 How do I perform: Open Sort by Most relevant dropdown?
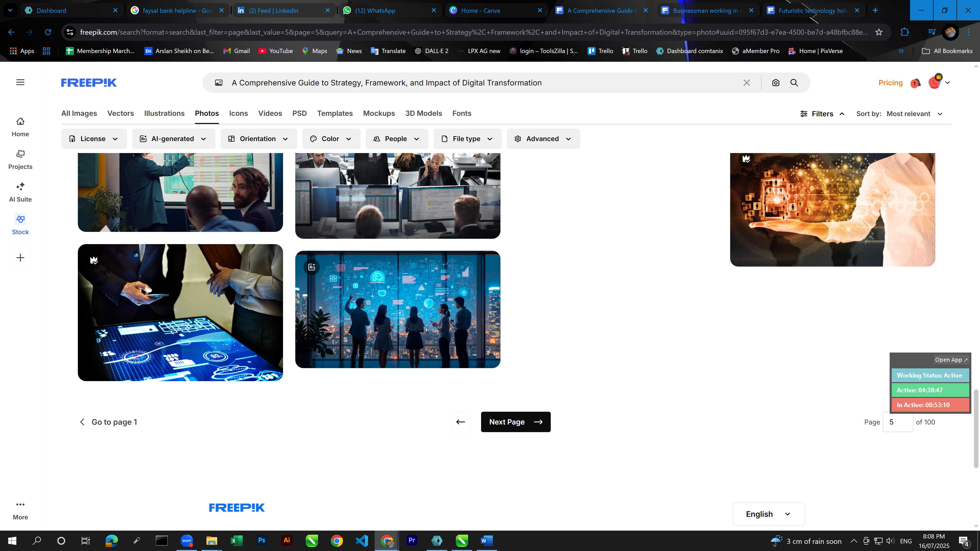tap(915, 114)
